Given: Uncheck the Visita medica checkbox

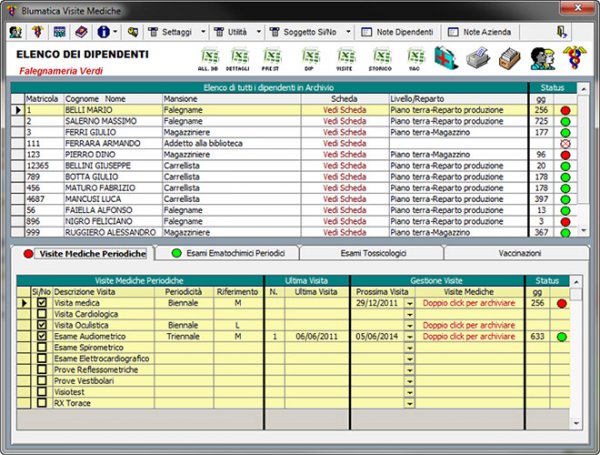Looking at the screenshot, I should tap(41, 303).
